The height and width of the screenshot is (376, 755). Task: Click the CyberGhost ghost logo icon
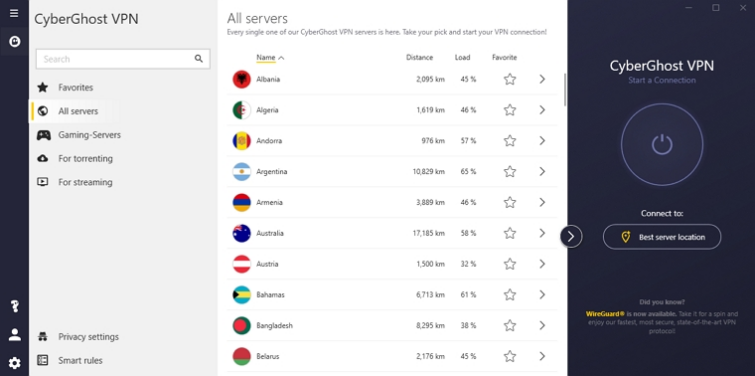(14, 42)
